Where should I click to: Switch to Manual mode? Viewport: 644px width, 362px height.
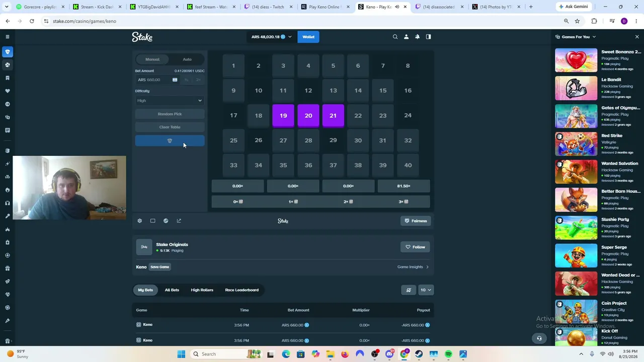click(152, 59)
